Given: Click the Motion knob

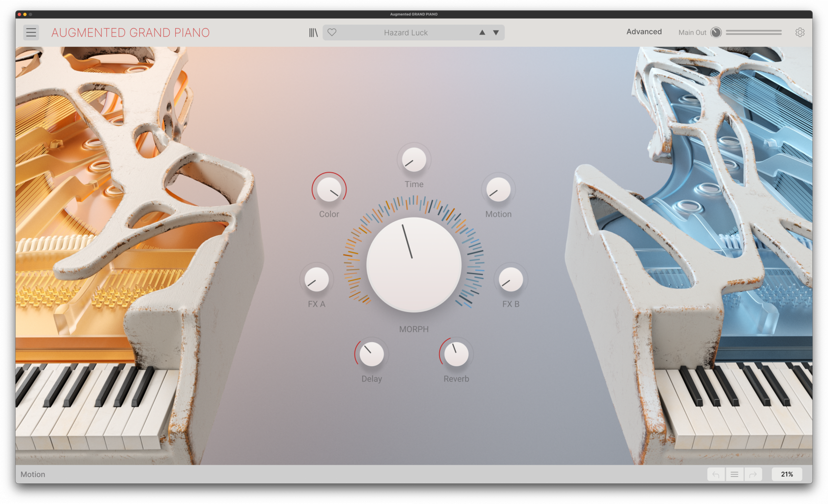Looking at the screenshot, I should pyautogui.click(x=498, y=190).
